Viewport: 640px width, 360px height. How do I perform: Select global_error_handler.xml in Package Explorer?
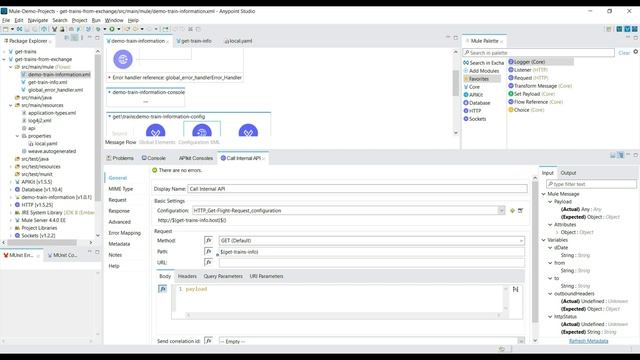56,90
